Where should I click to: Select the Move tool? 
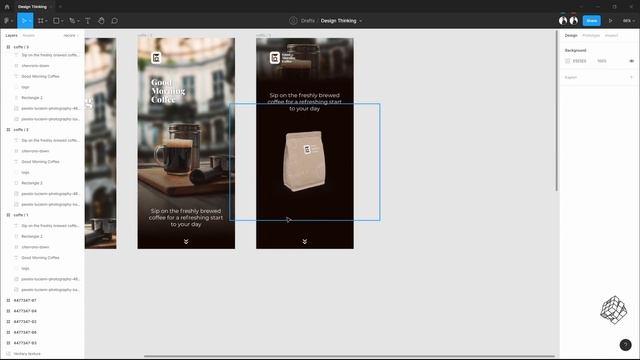coord(23,21)
